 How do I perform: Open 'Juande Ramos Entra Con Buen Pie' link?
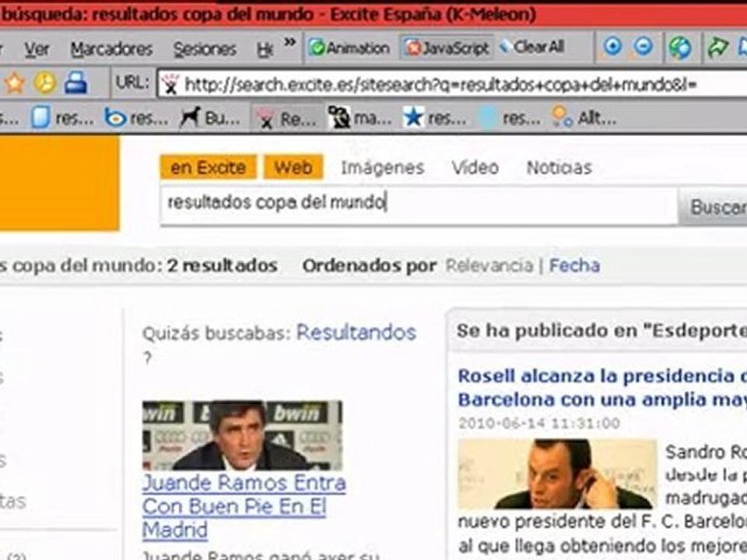tap(244, 506)
